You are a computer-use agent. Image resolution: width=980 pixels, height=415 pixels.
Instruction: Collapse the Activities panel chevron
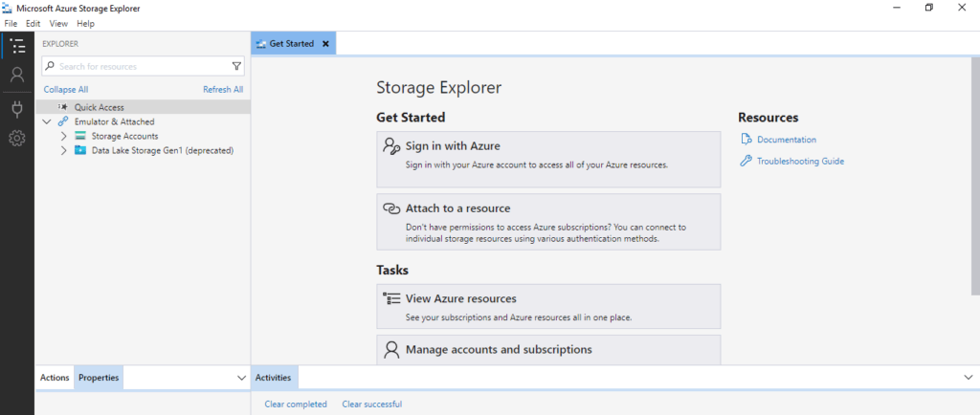point(969,378)
